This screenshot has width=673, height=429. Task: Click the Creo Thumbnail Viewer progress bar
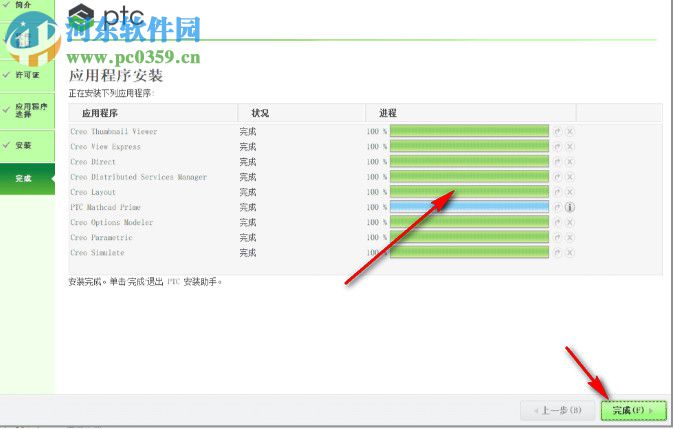(469, 131)
